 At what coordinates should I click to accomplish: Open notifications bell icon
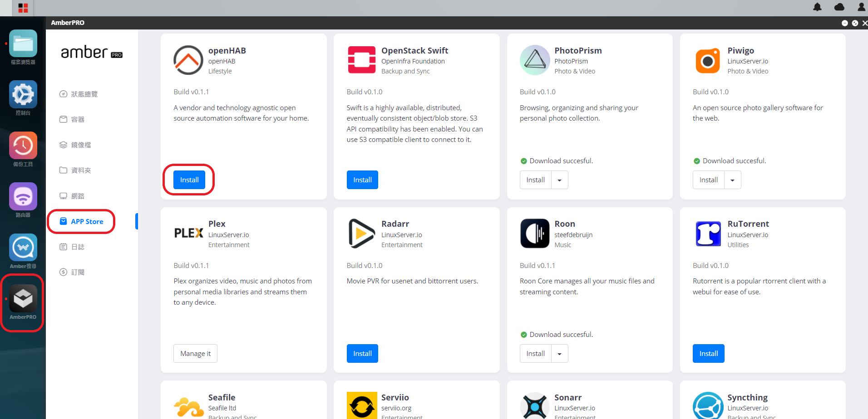pos(817,7)
